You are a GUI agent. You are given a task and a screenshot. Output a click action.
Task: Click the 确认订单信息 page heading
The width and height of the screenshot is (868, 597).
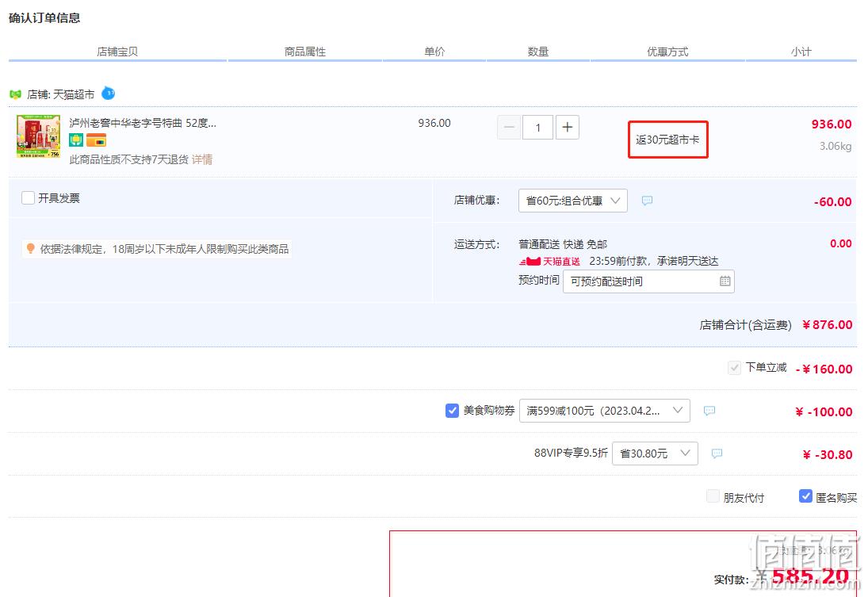pyautogui.click(x=44, y=18)
